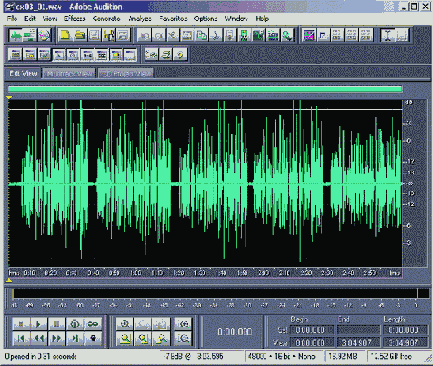Screen dimensions: 433x366
Task: Zoom out horizontally with second zoom icon
Action: click(x=143, y=324)
